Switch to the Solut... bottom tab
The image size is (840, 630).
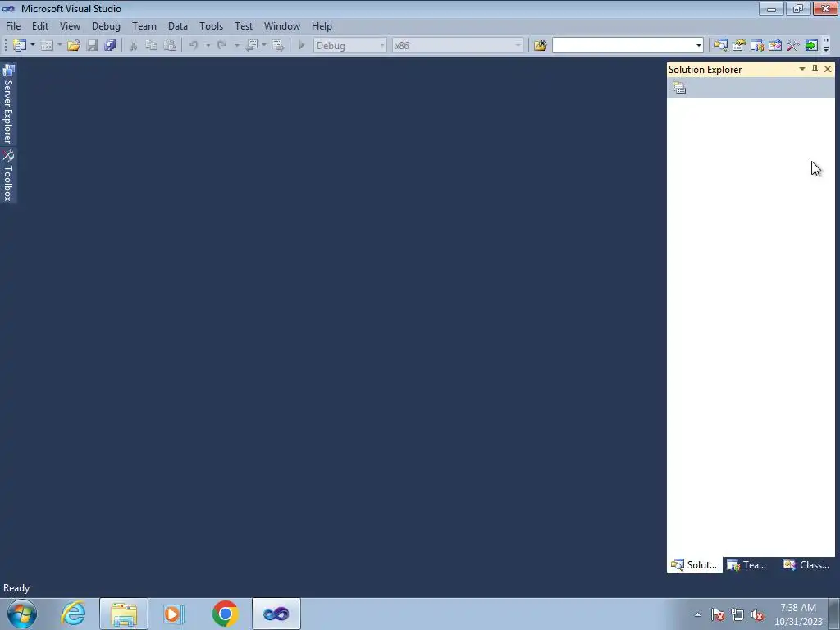point(694,565)
